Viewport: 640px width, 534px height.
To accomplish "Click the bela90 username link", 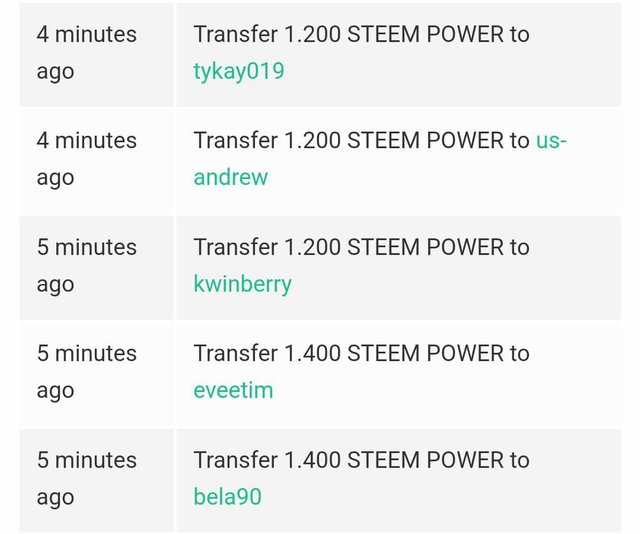I will 227,496.
